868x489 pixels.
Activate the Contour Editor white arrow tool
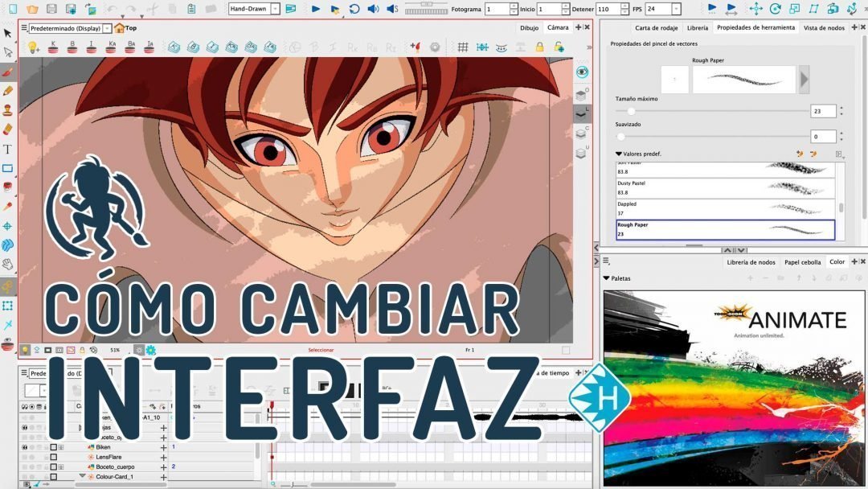7,52
